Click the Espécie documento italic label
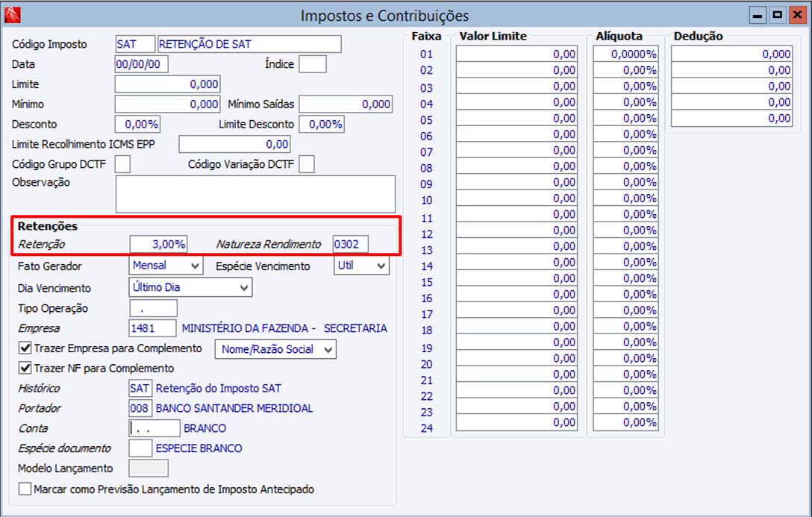This screenshot has height=517, width=812. [x=64, y=448]
